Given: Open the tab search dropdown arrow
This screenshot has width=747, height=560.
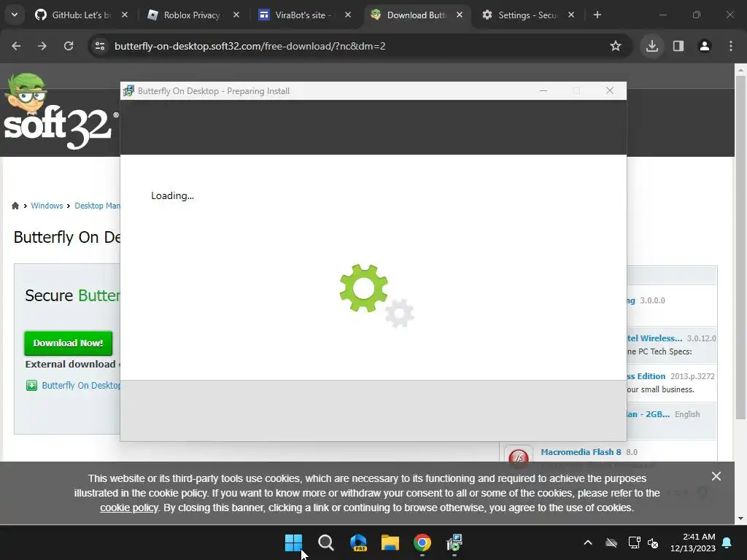Looking at the screenshot, I should tap(15, 15).
